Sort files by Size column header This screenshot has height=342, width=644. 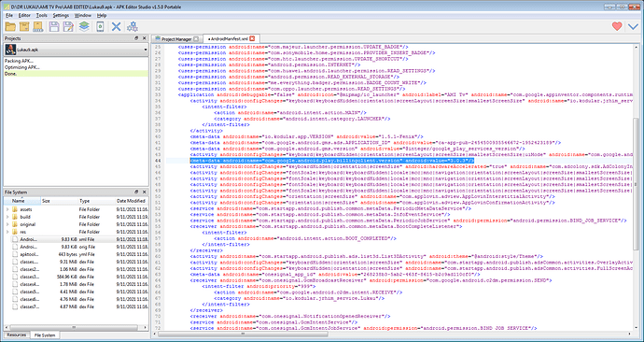(x=59, y=201)
